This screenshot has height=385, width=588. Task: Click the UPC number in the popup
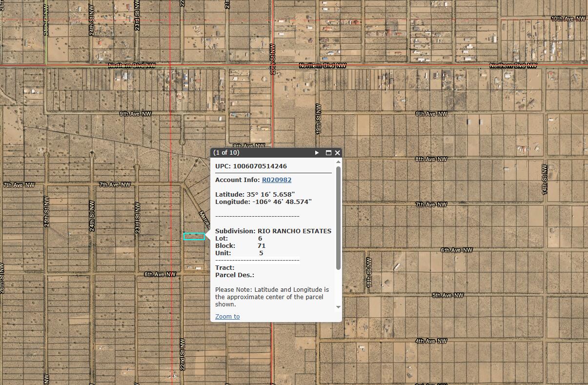266,166
